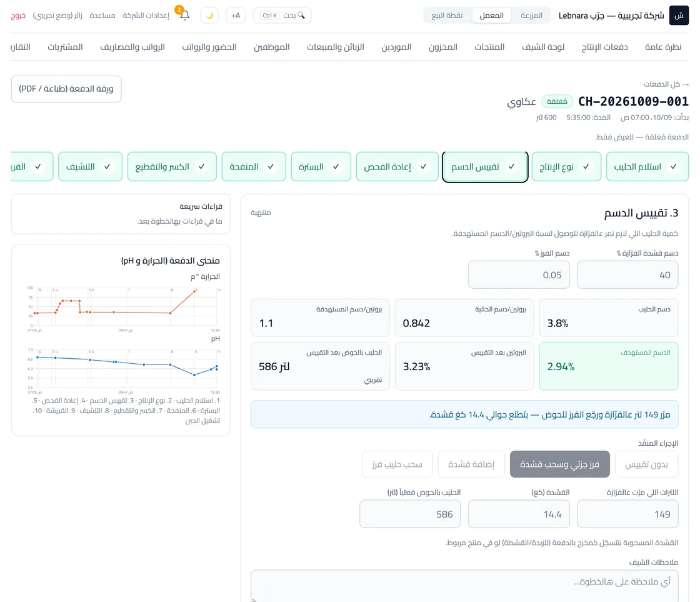Switch to the المعمل module
700x602 pixels.
491,15
